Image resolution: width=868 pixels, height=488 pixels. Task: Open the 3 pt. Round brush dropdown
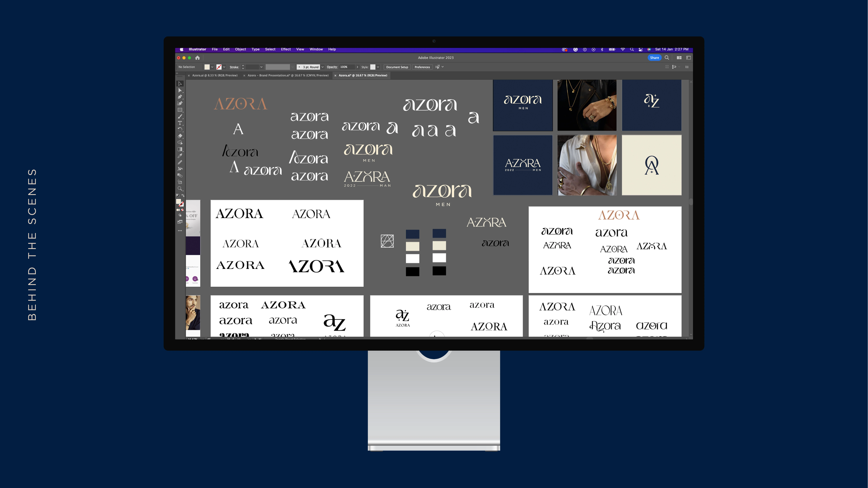click(x=322, y=67)
